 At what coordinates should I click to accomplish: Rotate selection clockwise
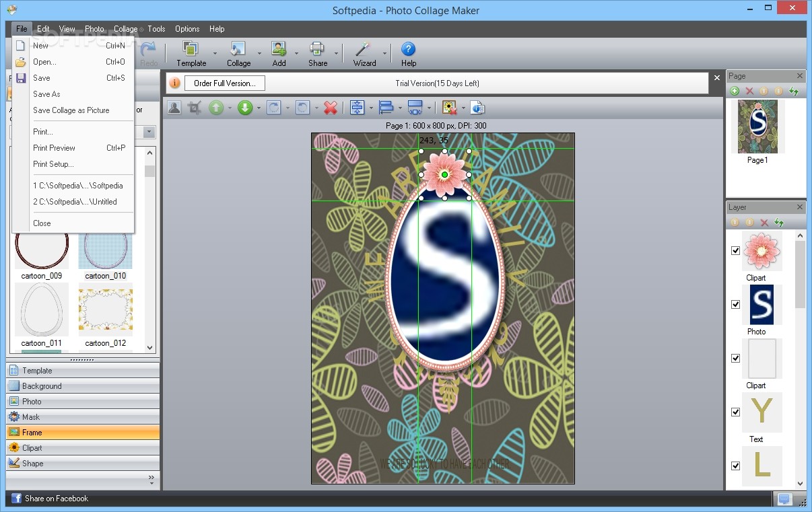[x=273, y=108]
